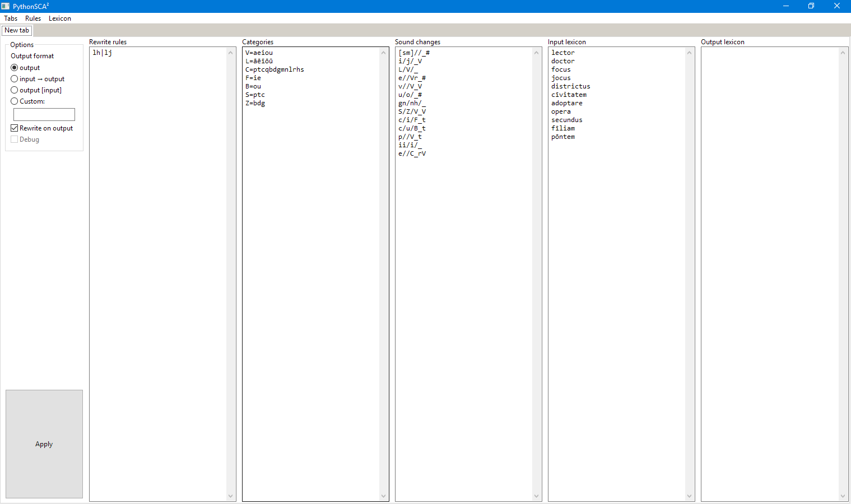
Task: Click the Custom format text field
Action: [44, 114]
